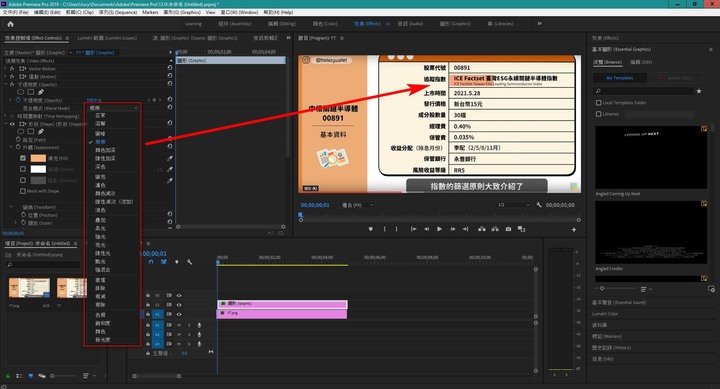Pick Fill color with its eyedropper

(x=169, y=158)
